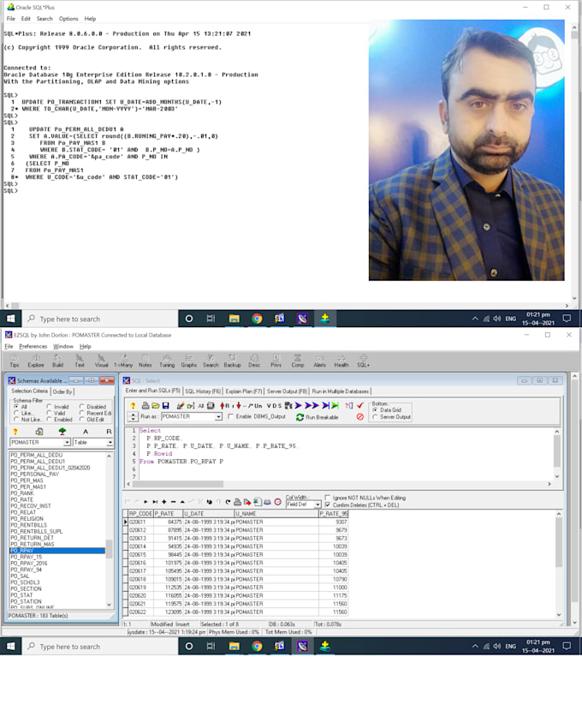Toggle Confirm Deletes (CTRL + DEL) checkbox
Screen dimensions: 582x728
click(x=328, y=504)
